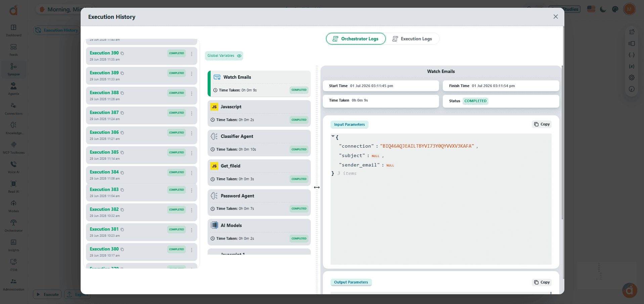Open the theme color palette icon

[615, 9]
